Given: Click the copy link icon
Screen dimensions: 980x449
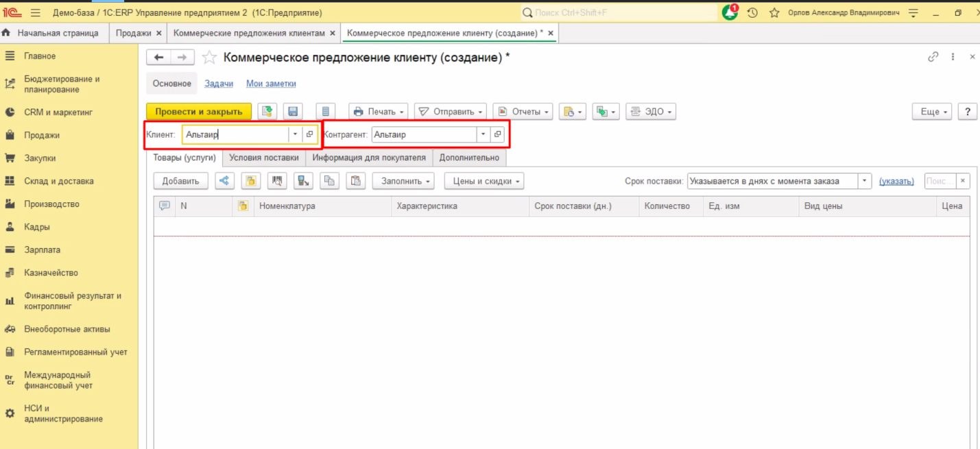Looking at the screenshot, I should click(933, 58).
